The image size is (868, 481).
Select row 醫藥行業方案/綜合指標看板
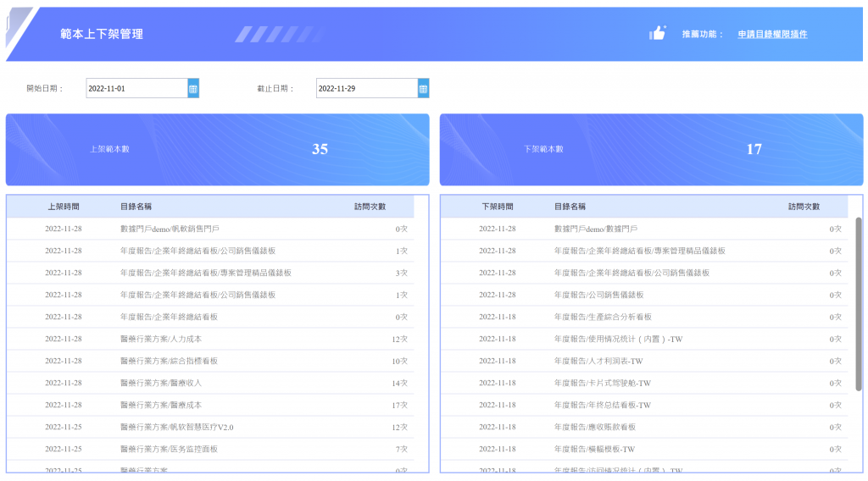click(x=210, y=361)
